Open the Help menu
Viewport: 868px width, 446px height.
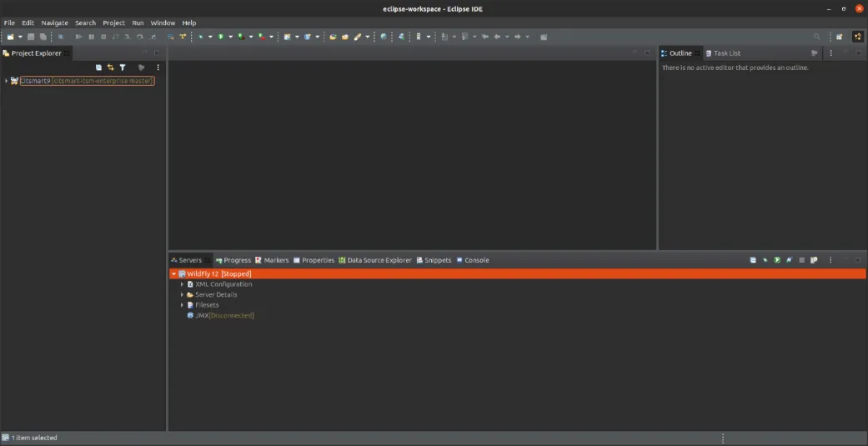pos(189,23)
